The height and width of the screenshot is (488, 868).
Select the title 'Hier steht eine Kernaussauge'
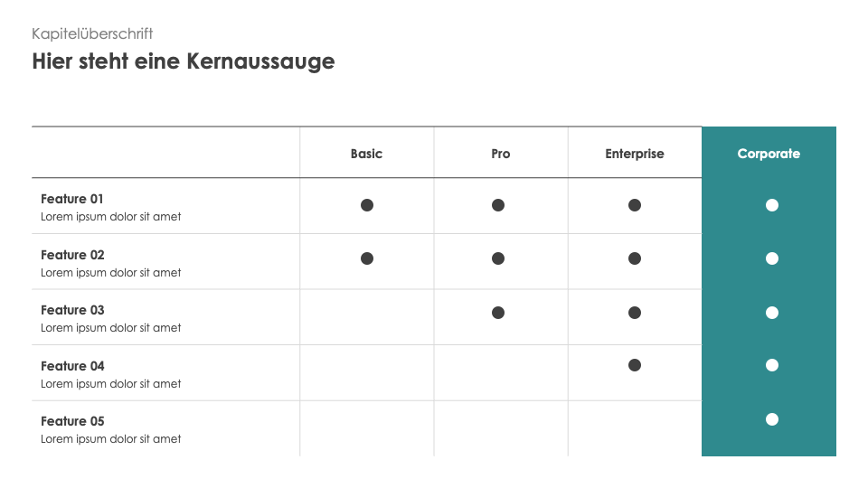[184, 61]
